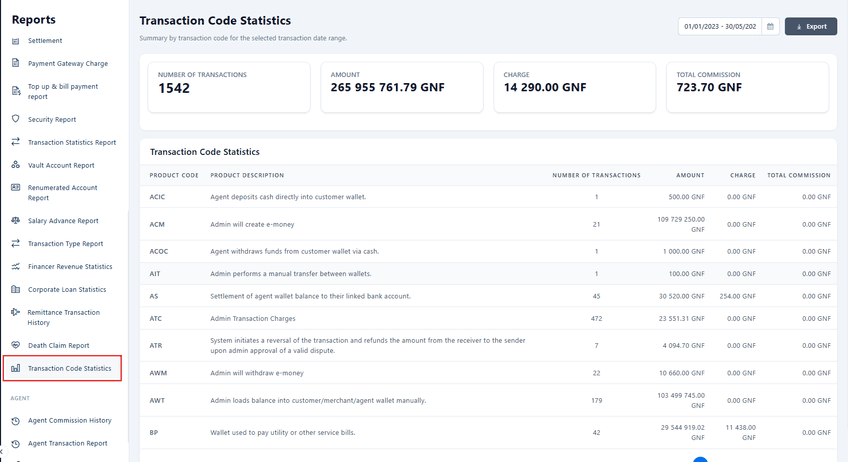The width and height of the screenshot is (848, 462).
Task: Click the Top up & bill payment icon
Action: coord(16,91)
